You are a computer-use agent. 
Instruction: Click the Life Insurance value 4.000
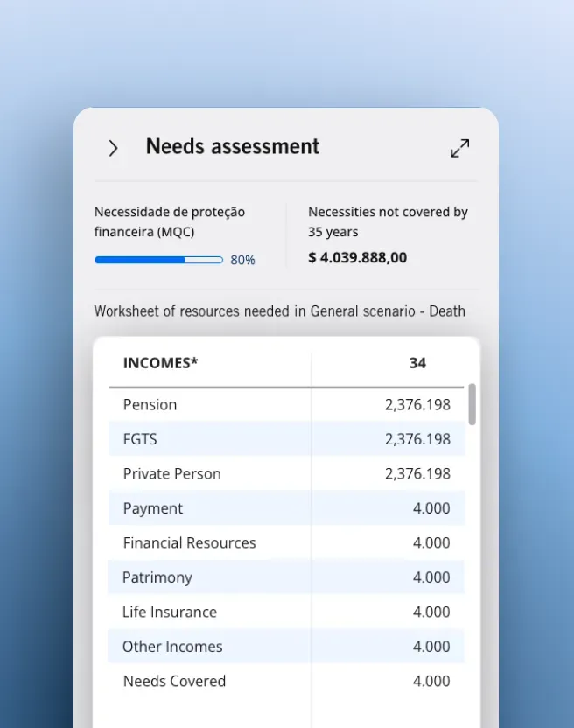click(x=431, y=612)
